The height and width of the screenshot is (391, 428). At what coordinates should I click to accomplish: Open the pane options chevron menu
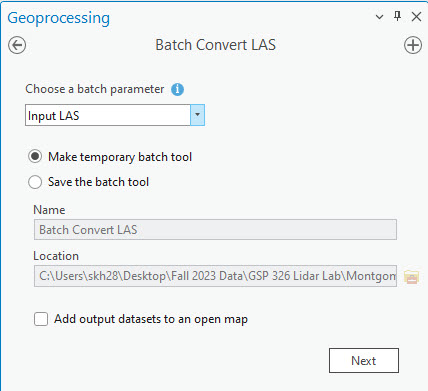click(x=379, y=17)
